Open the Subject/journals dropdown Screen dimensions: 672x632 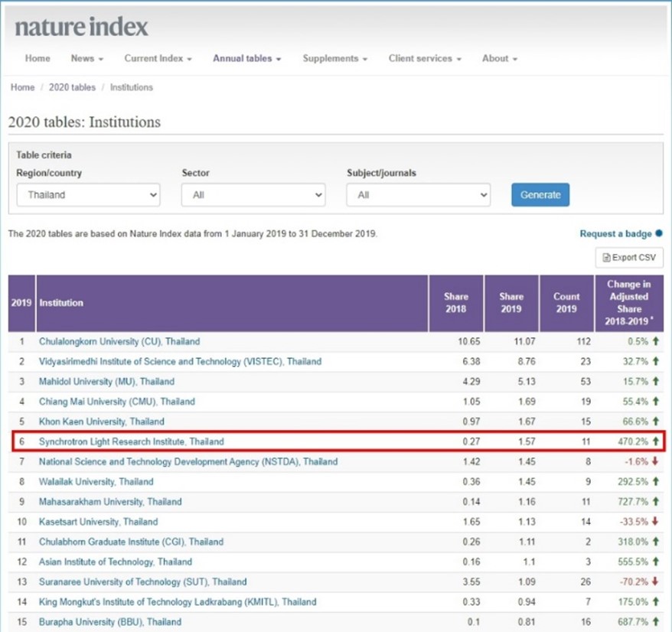click(x=419, y=195)
